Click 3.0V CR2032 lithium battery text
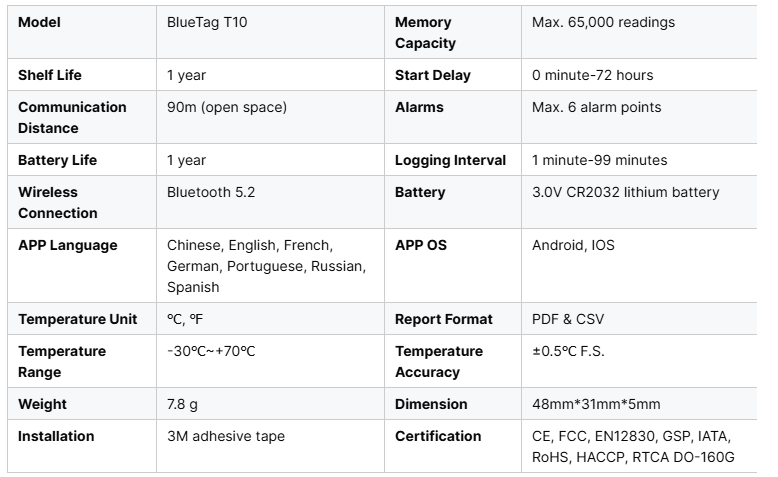This screenshot has width=778, height=477. [625, 192]
